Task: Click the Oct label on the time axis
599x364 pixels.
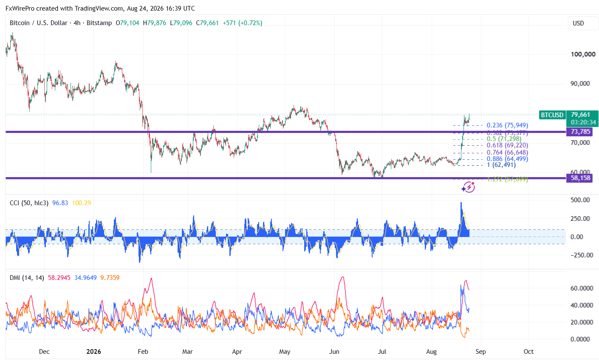Action: (528, 352)
